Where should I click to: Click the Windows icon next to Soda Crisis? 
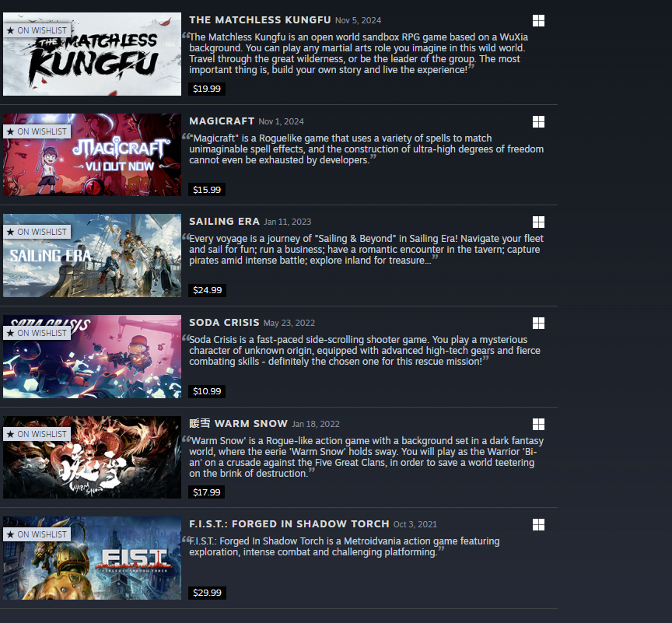tap(538, 323)
